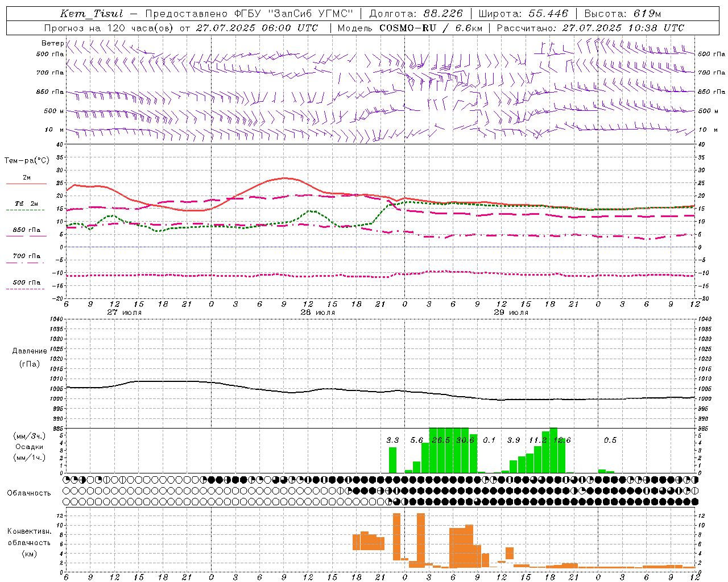Click the precipitation total 3.9
Viewport: 728px width, 582px height.
point(514,440)
